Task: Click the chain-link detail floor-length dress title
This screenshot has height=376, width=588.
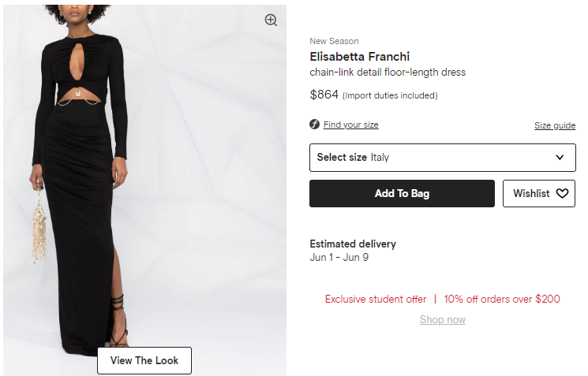Action: (387, 73)
